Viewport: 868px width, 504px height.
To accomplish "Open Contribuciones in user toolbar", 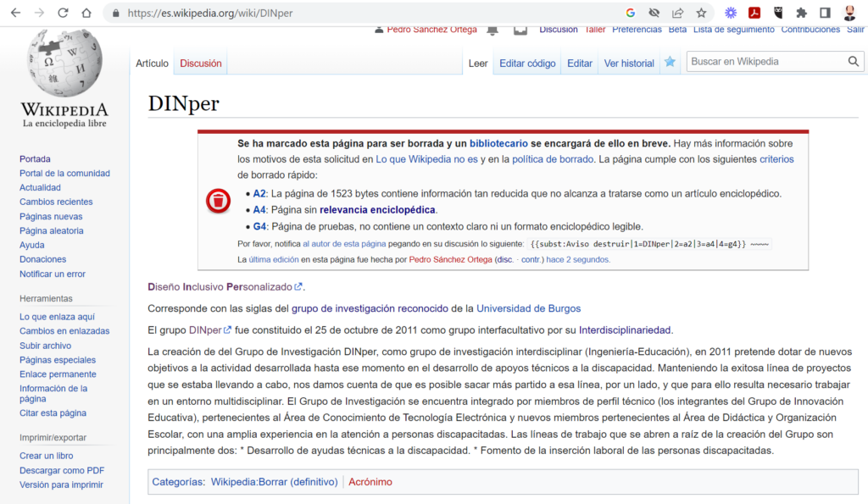I will [810, 30].
